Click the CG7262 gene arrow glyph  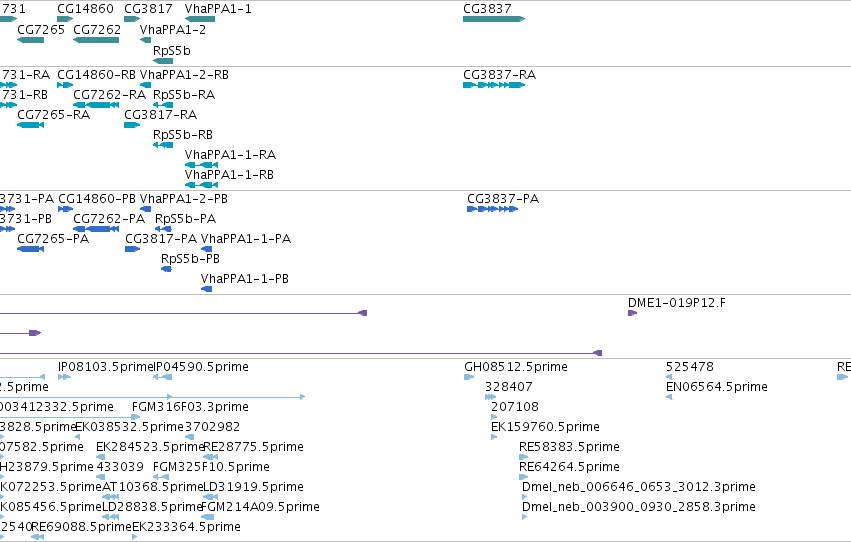pyautogui.click(x=96, y=40)
